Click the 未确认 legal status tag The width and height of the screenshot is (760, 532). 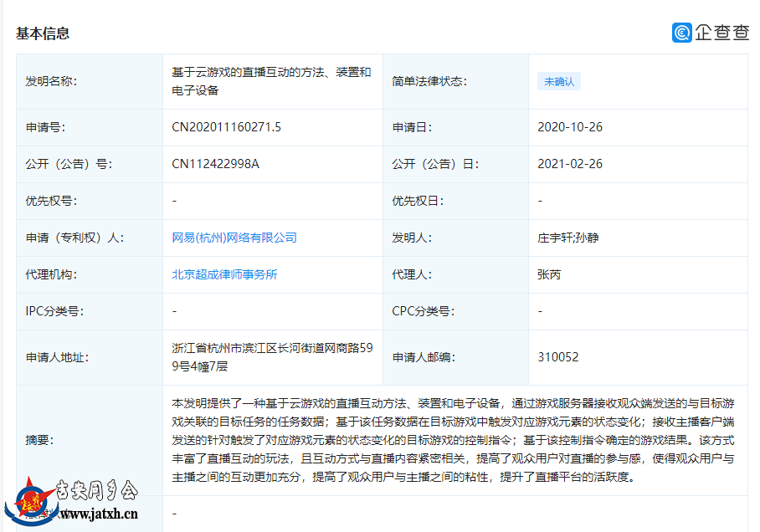click(x=559, y=81)
